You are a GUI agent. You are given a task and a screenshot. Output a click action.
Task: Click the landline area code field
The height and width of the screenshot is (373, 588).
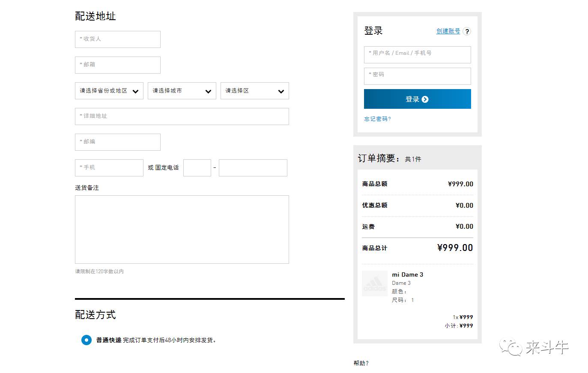197,168
